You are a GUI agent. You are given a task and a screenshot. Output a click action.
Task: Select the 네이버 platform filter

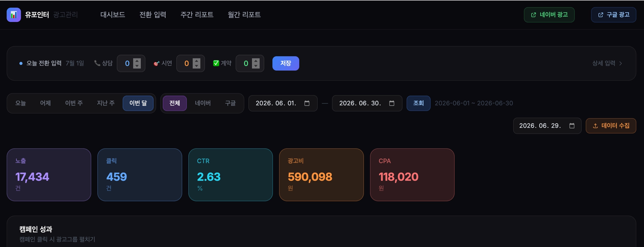(x=203, y=103)
